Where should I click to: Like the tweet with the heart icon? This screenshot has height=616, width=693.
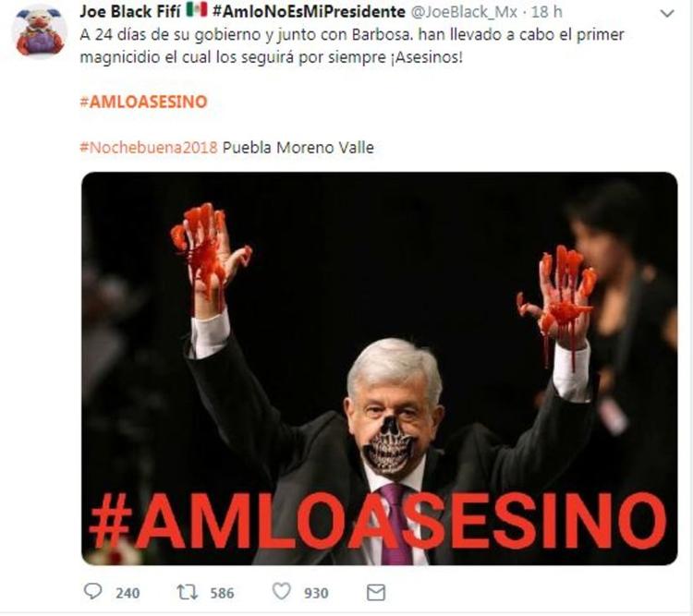(282, 591)
